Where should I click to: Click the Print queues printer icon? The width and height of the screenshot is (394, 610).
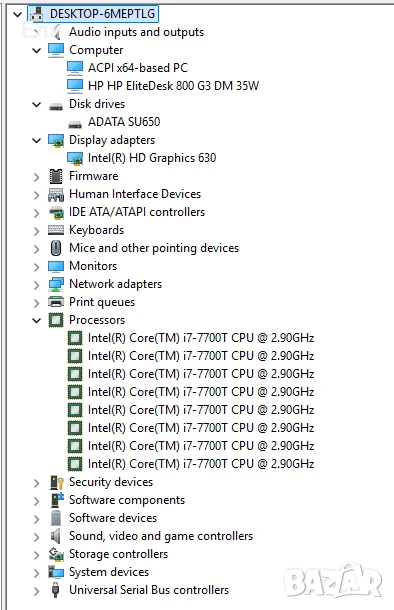(x=56, y=302)
